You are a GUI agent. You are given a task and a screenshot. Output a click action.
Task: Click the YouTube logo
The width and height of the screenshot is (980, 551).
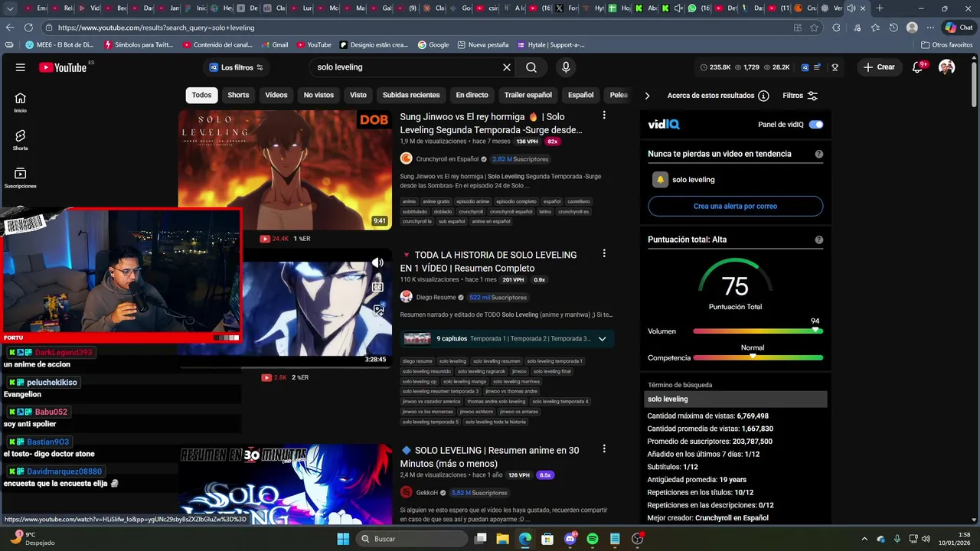point(63,67)
